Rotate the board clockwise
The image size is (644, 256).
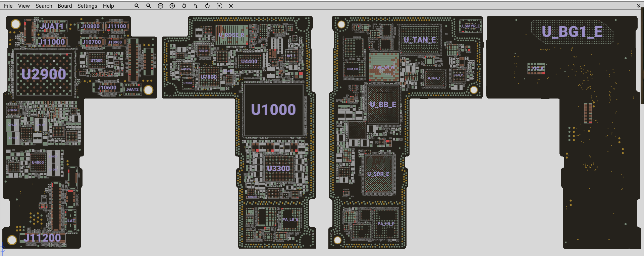pos(207,6)
